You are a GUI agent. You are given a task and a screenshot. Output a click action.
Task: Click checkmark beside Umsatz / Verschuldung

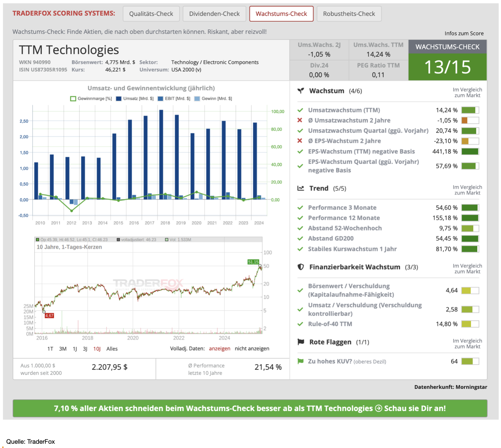(x=300, y=309)
